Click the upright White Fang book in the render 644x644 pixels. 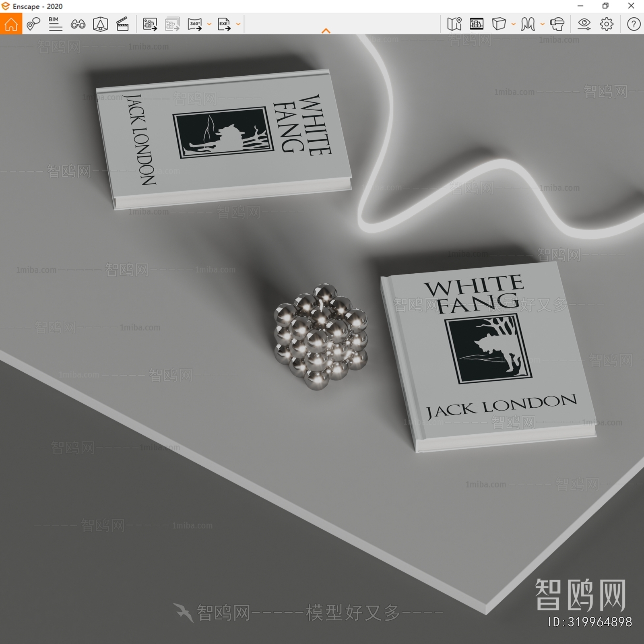(x=488, y=356)
